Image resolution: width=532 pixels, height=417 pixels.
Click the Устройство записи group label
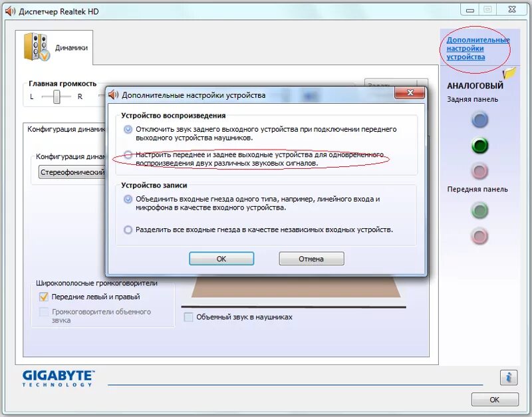pyautogui.click(x=154, y=186)
